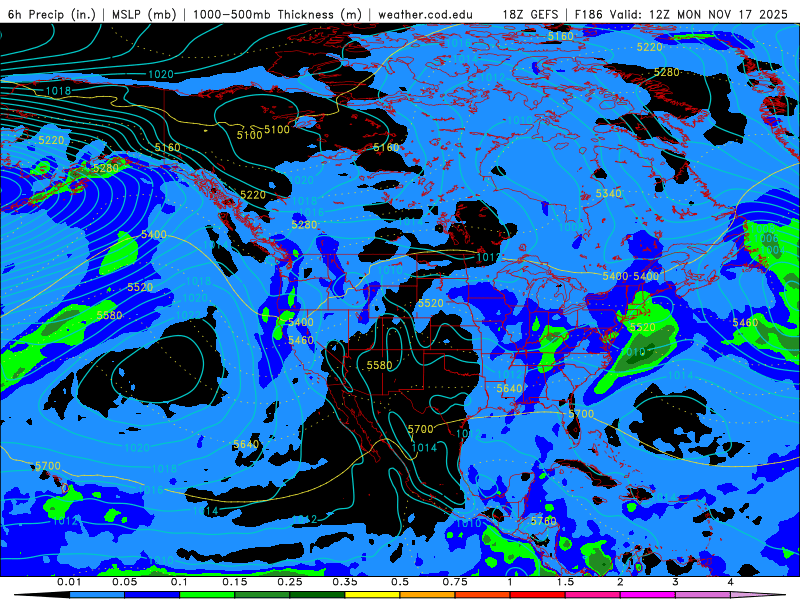Click the "6h Precip (in.)" title text
Viewport: 800px width, 600px height.
(52, 14)
